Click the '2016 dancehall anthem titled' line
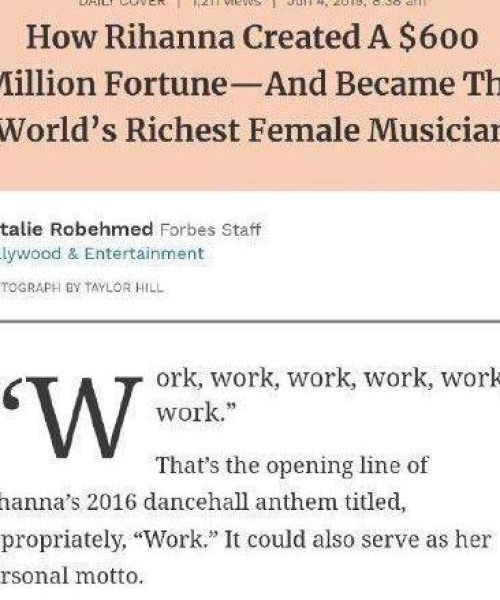The width and height of the screenshot is (500, 600). 203,502
